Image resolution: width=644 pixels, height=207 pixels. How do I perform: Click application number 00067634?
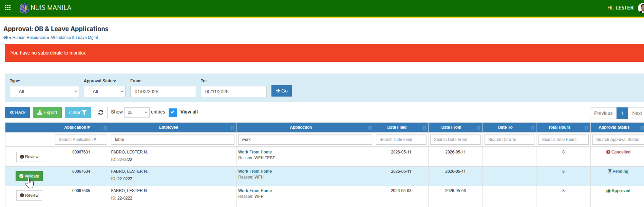click(x=81, y=171)
